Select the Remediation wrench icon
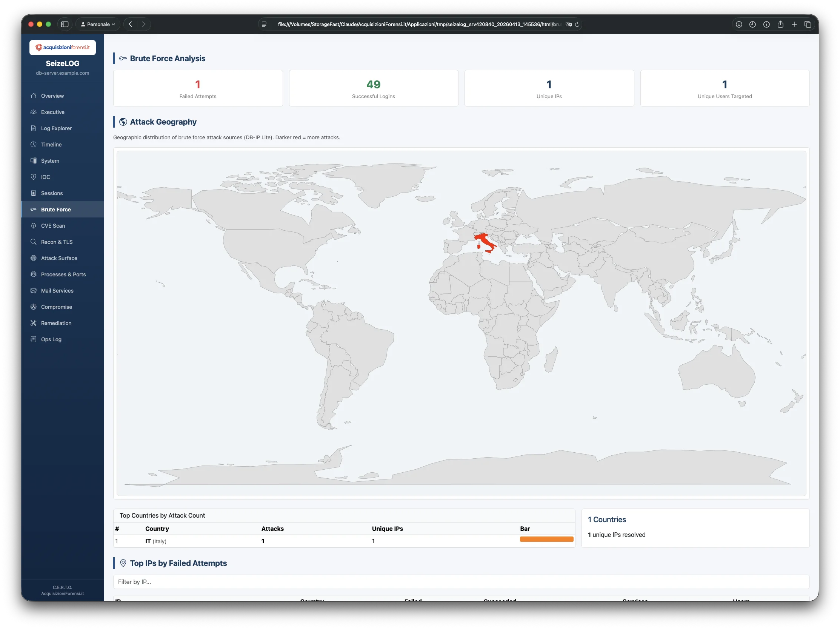840x629 pixels. (34, 323)
